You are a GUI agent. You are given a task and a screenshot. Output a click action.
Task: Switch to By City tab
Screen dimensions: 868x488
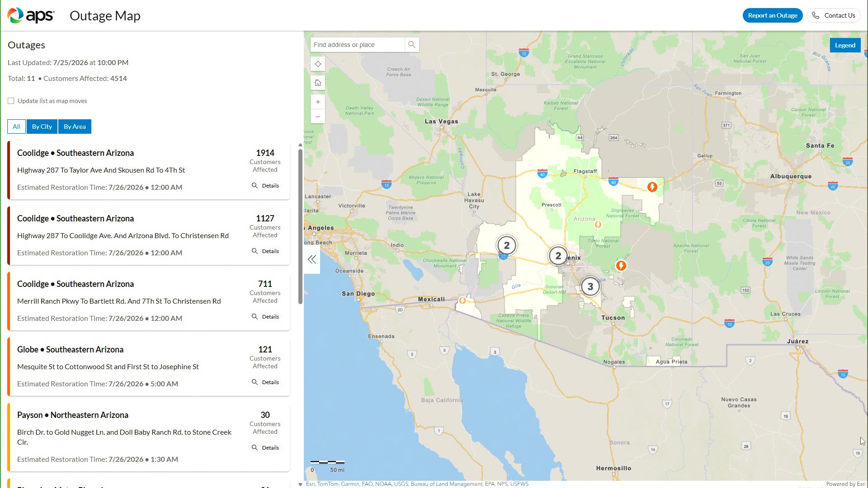pos(42,127)
